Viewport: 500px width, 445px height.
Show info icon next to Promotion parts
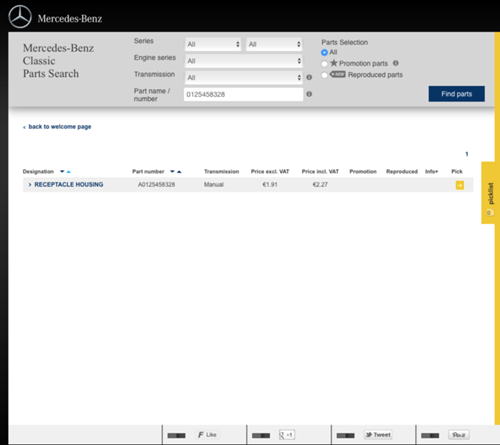pyautogui.click(x=396, y=63)
